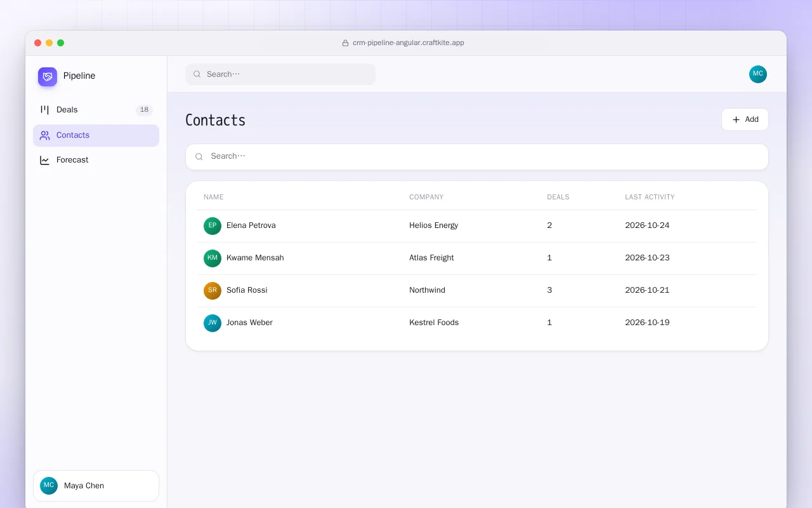Click the browser address bar URL

click(x=409, y=43)
